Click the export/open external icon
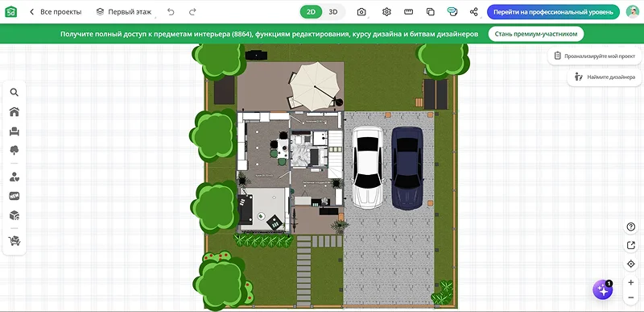This screenshot has height=312, width=644. point(631,245)
